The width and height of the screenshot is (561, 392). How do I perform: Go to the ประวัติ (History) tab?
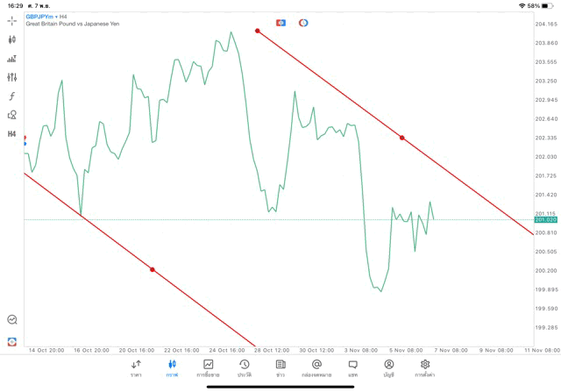245,367
